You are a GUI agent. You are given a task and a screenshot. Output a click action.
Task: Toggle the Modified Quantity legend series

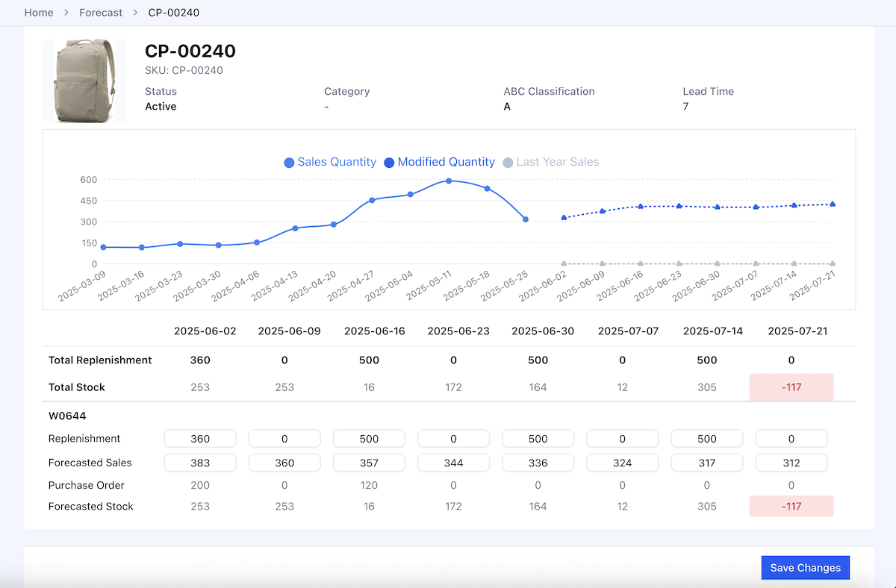pos(439,162)
